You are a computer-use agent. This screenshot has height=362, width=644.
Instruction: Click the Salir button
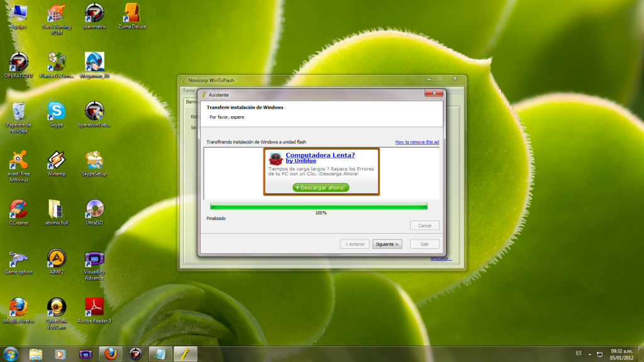[425, 244]
